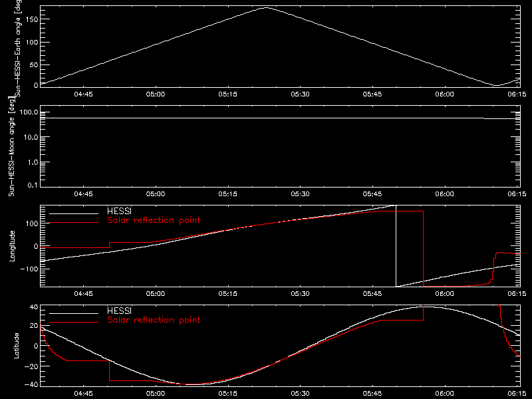Click the Sun-HESSI-Moon angle axis title
This screenshot has width=532, height=399.
[11, 146]
